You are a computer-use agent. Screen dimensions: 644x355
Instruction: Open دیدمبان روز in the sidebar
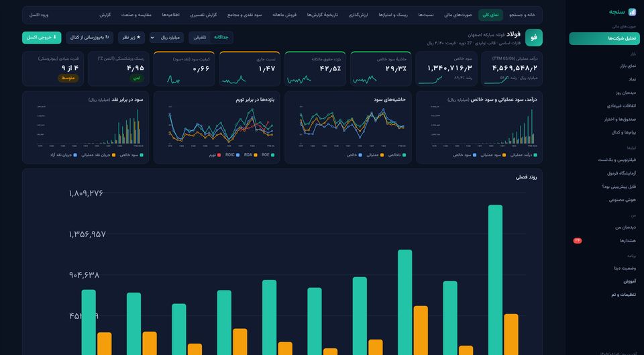click(604, 93)
